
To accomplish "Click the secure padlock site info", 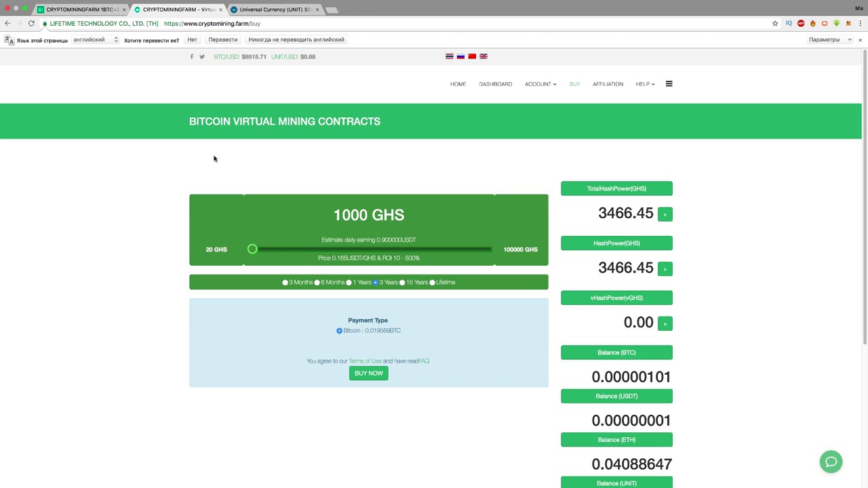I will click(x=45, y=24).
